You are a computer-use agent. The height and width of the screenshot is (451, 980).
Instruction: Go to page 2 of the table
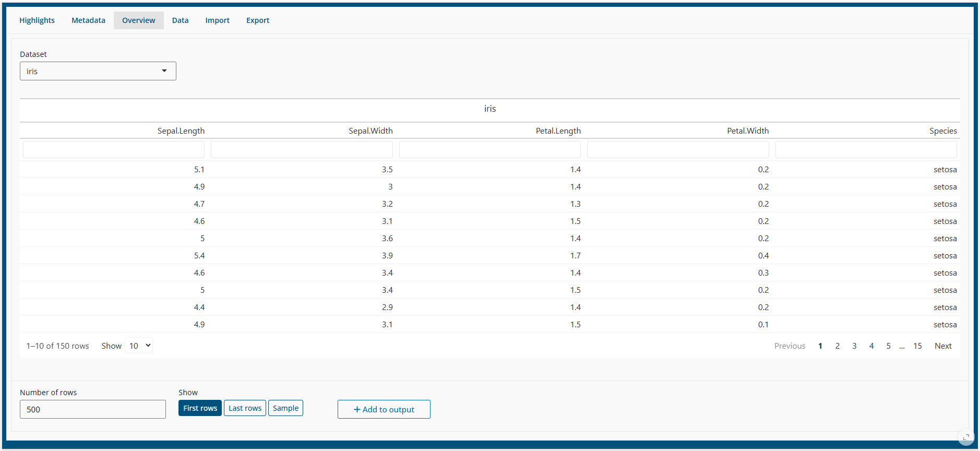click(838, 346)
